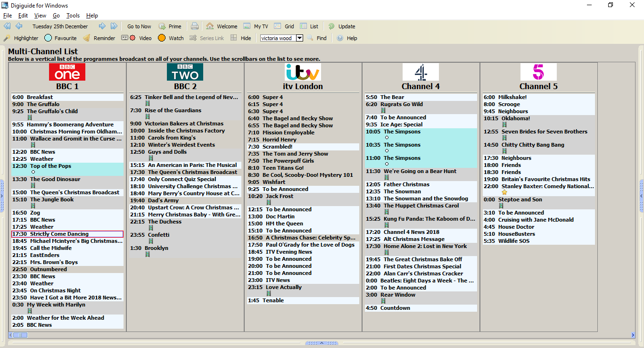Expand the left side panel handle

pos(2,195)
